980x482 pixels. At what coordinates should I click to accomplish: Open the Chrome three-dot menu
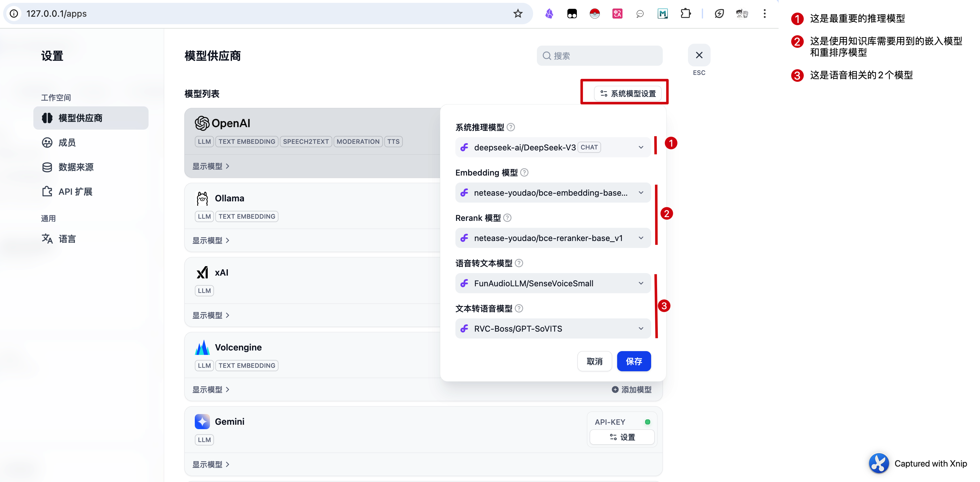click(765, 14)
